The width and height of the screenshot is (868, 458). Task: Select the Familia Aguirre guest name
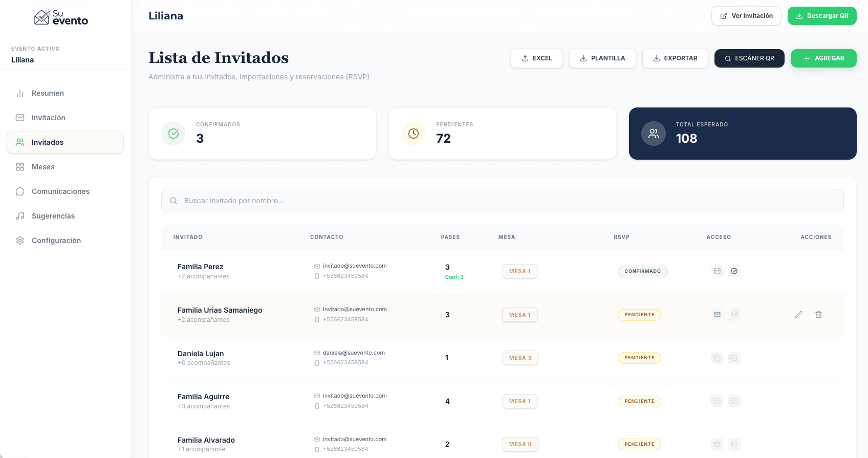coord(203,397)
